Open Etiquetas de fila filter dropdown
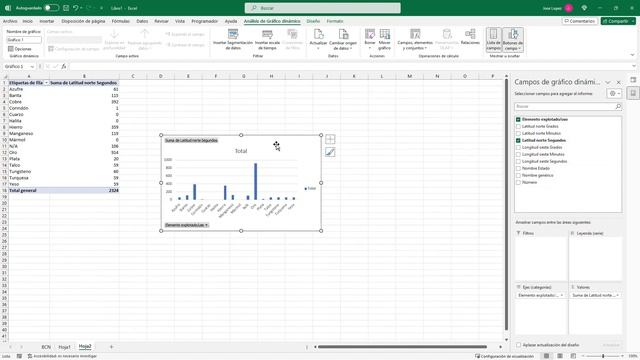Viewport: 640px width, 360px height. (x=46, y=83)
